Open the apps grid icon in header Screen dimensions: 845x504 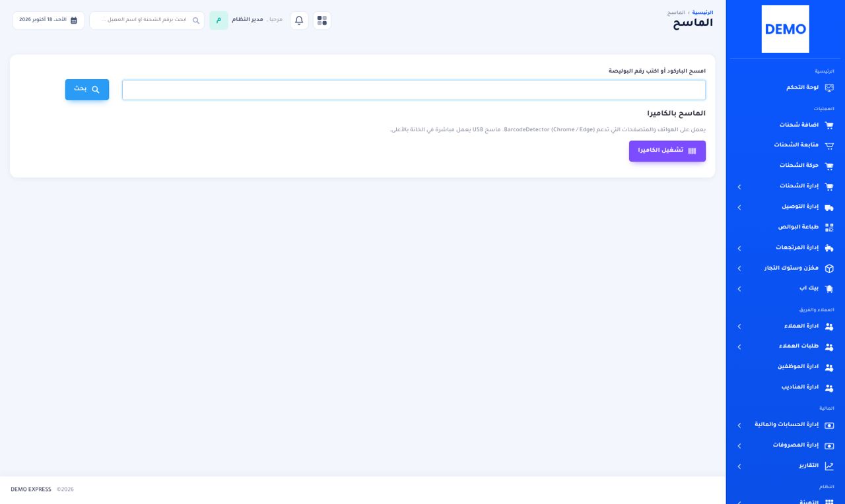click(x=322, y=20)
